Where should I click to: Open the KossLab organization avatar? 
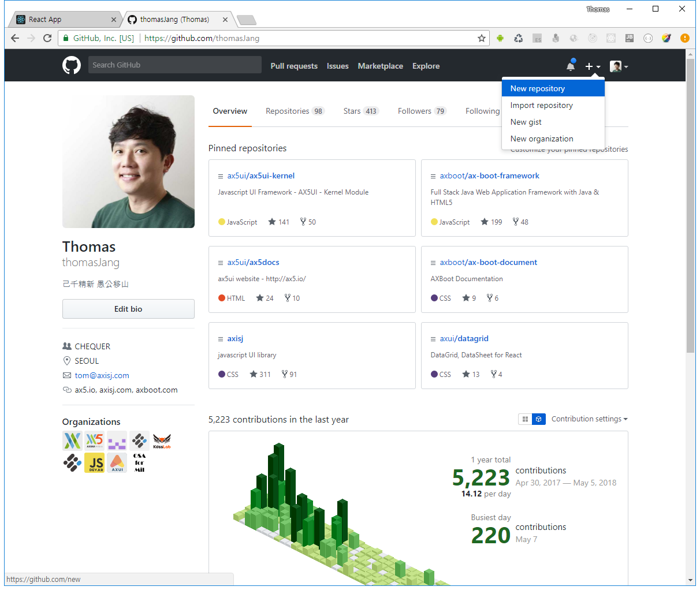coord(162,441)
